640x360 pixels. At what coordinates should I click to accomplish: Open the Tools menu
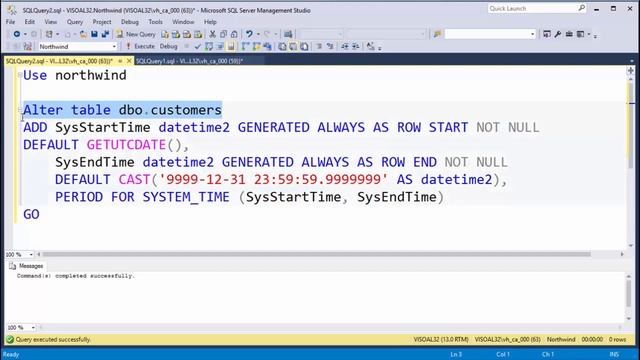point(155,22)
